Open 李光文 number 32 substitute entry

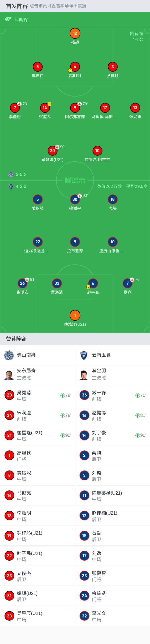click(x=112, y=616)
